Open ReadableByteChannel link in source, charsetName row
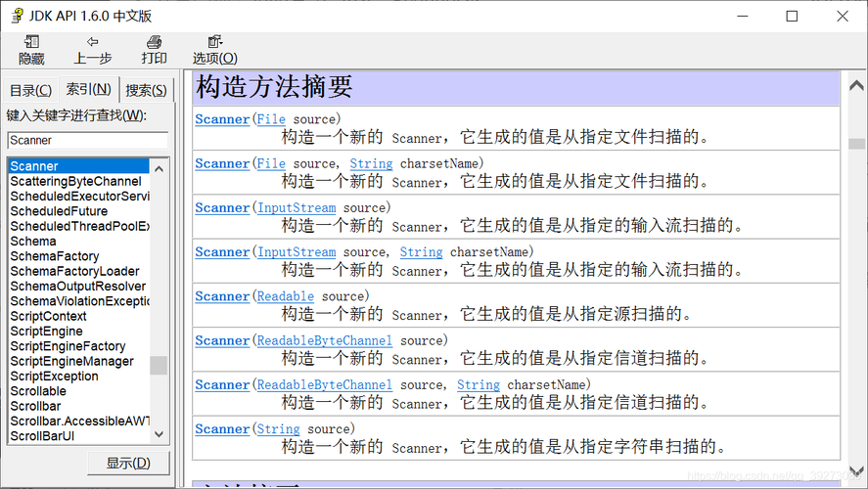The image size is (868, 489). click(x=325, y=385)
